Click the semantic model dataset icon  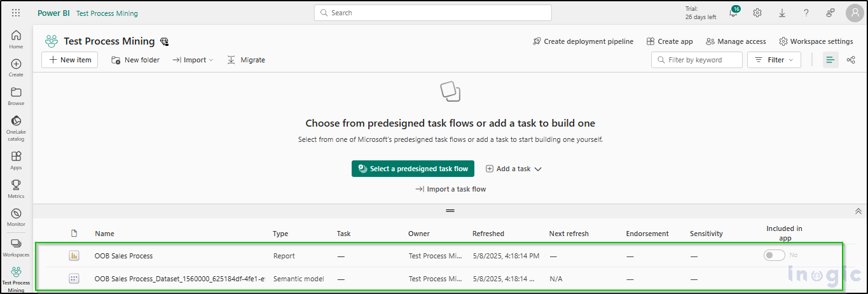click(x=74, y=279)
